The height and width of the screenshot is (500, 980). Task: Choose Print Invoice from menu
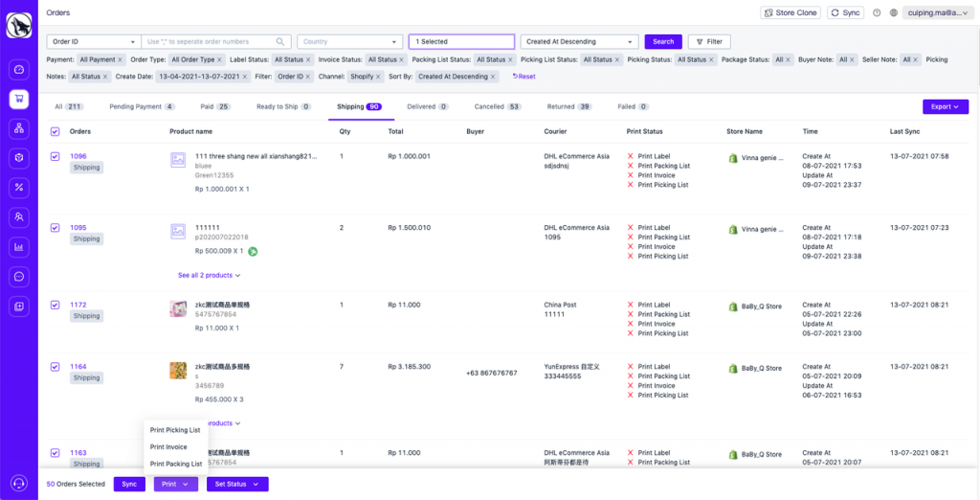pos(168,447)
